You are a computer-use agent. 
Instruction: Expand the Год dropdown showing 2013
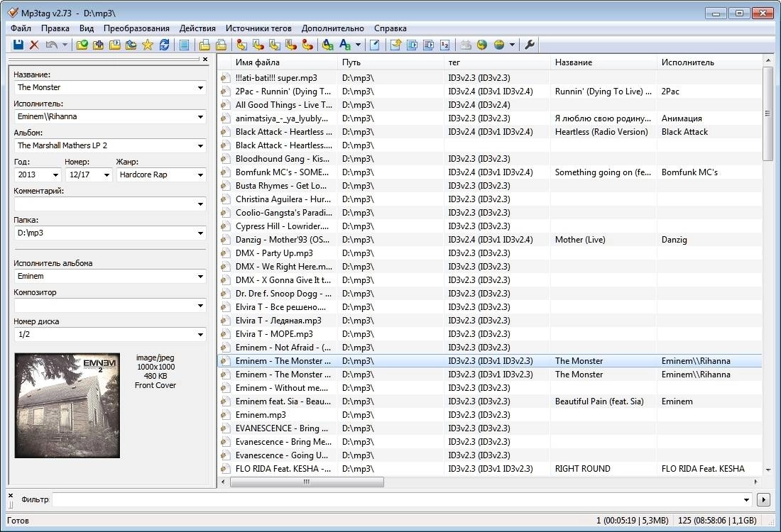(x=55, y=174)
